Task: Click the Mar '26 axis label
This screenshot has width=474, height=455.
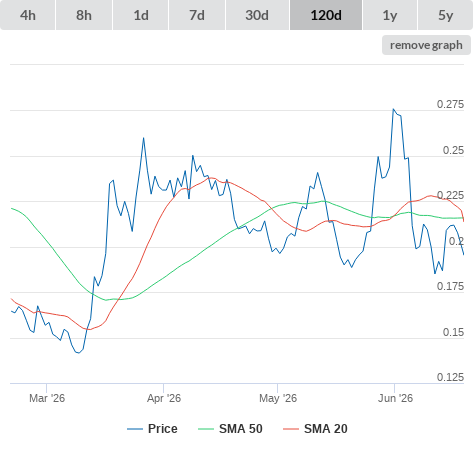Action: coord(47,398)
